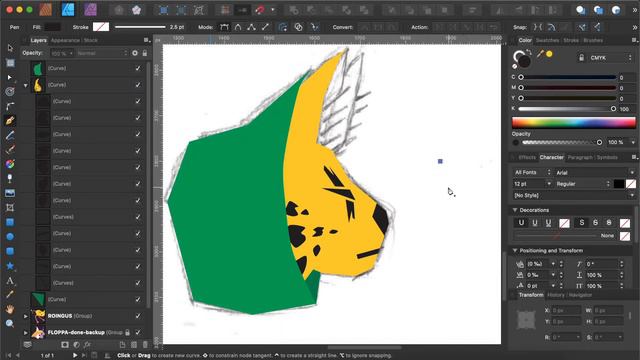Collapse the Positioning and Transform section
Viewport: 640px width, 360px height.
point(515,250)
